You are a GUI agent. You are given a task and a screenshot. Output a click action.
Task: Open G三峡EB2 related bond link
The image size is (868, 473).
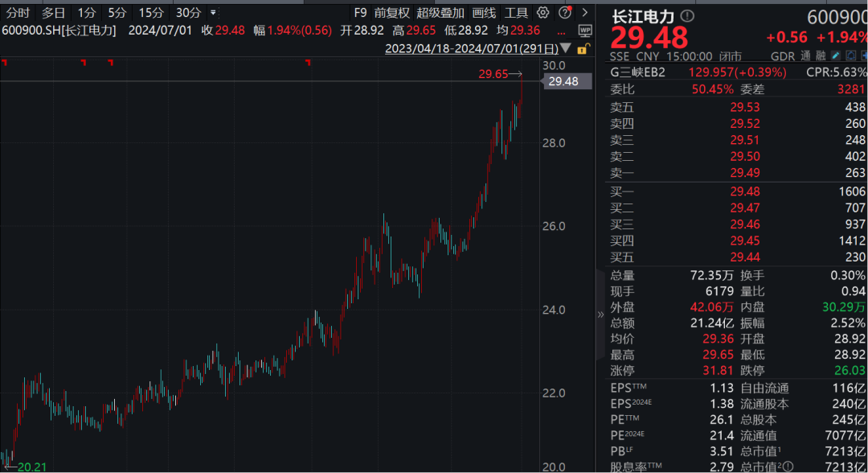point(637,72)
